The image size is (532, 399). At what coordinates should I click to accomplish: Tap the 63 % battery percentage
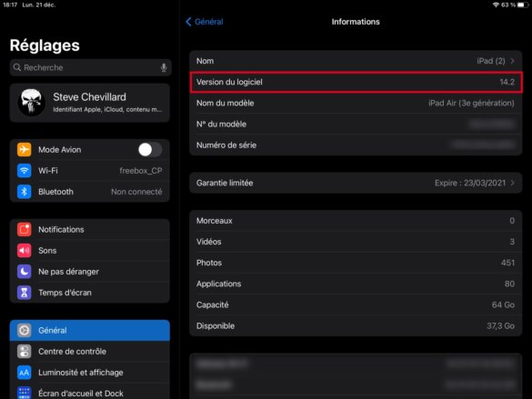[508, 5]
